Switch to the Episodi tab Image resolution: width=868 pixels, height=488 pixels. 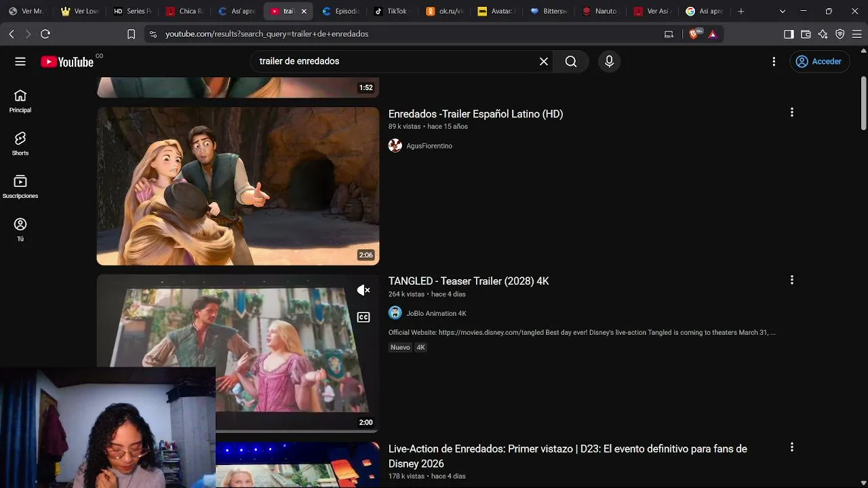pyautogui.click(x=341, y=12)
